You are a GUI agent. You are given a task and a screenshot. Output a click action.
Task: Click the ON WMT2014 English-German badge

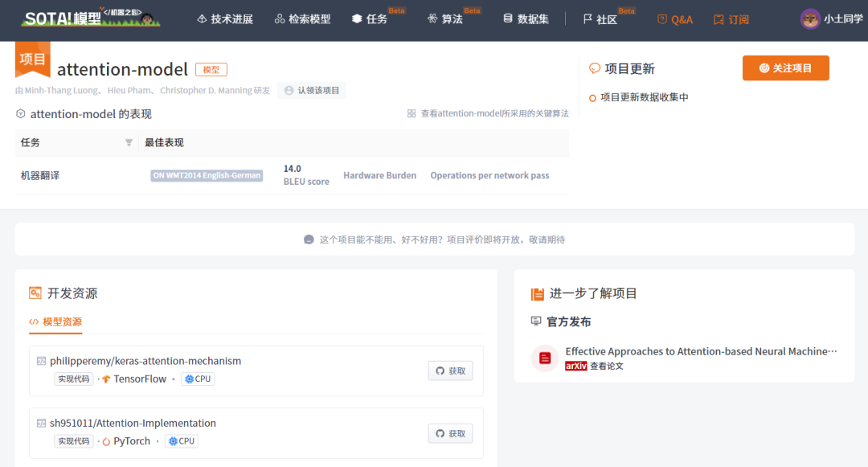[x=207, y=175]
